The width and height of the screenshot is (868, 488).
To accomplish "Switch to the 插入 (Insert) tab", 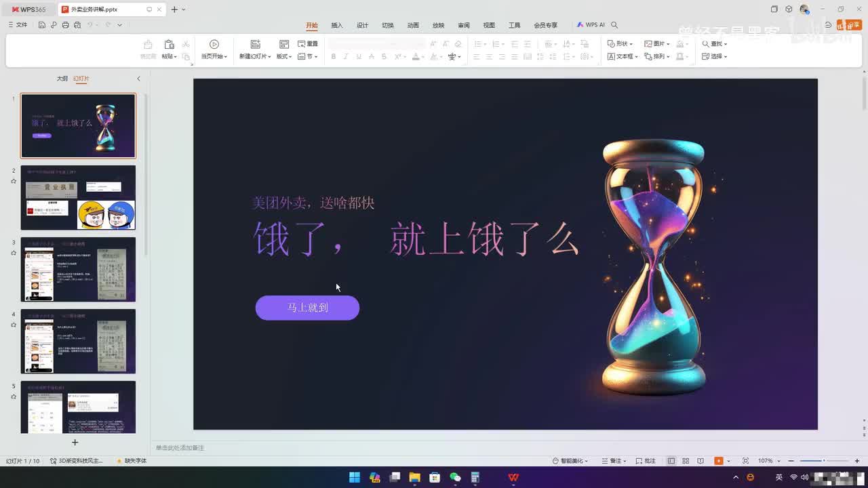I will tap(337, 25).
